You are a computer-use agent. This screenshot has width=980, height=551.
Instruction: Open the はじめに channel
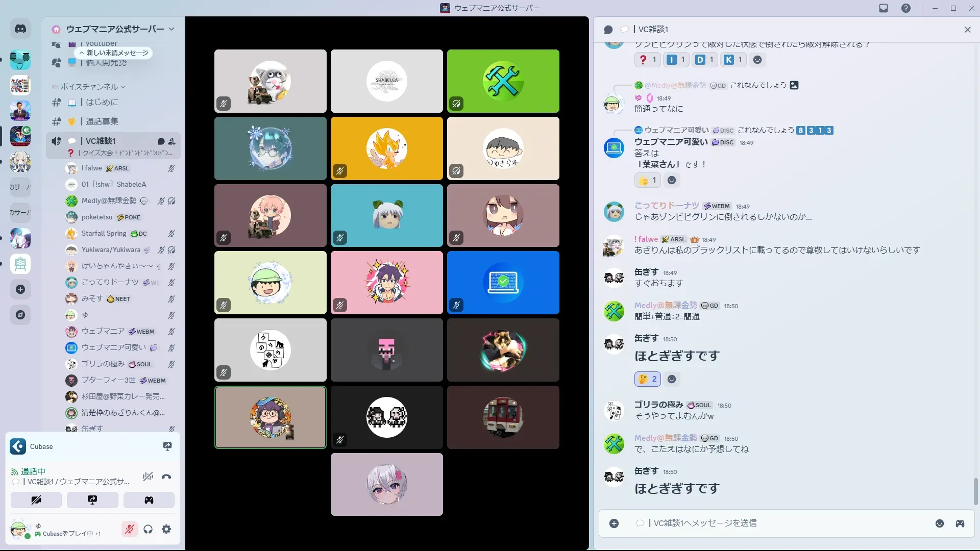click(x=102, y=103)
